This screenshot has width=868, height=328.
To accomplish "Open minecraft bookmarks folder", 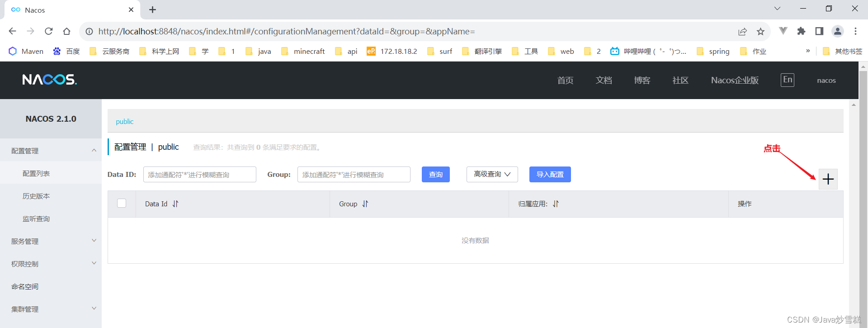I will pos(303,51).
